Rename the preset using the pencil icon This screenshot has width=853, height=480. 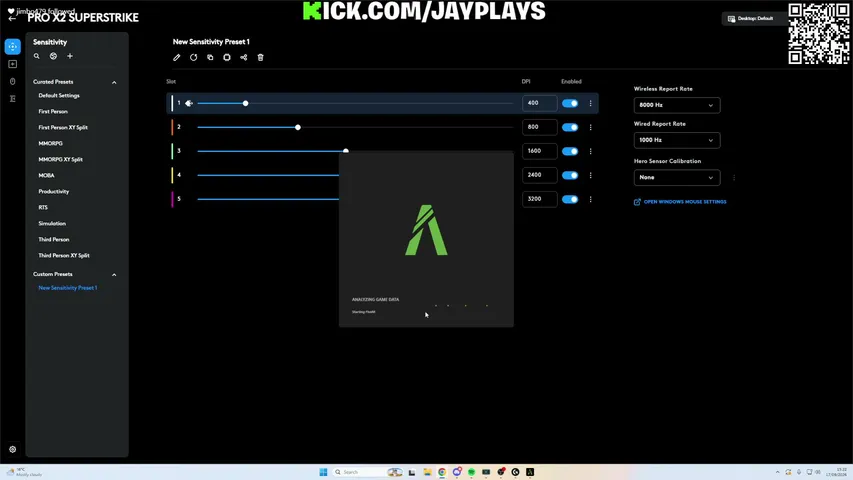tap(177, 57)
